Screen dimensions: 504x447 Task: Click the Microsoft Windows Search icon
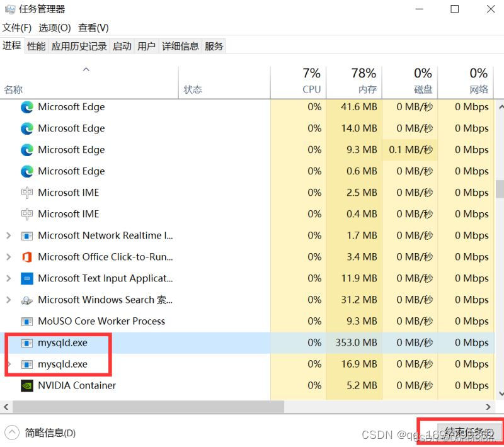27,300
